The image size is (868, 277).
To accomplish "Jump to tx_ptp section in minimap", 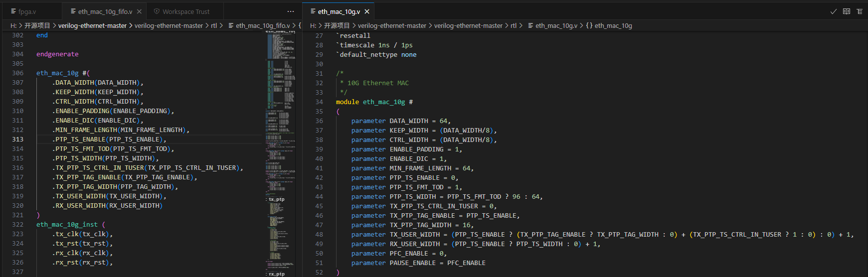I will [x=277, y=199].
